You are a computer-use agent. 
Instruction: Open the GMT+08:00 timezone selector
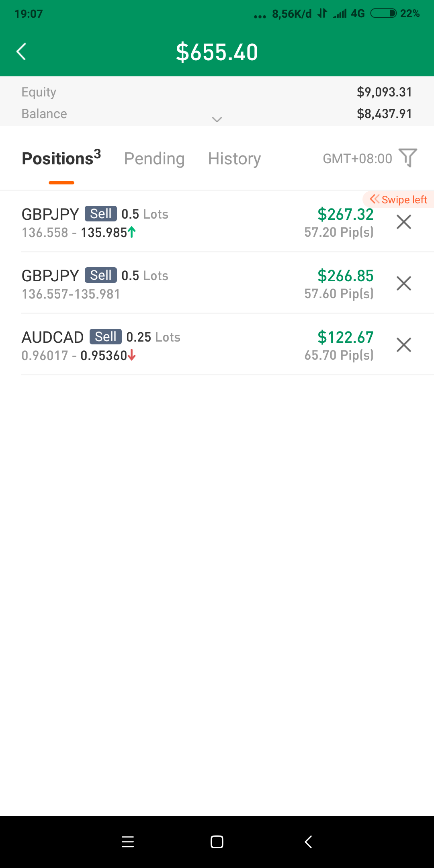point(357,159)
